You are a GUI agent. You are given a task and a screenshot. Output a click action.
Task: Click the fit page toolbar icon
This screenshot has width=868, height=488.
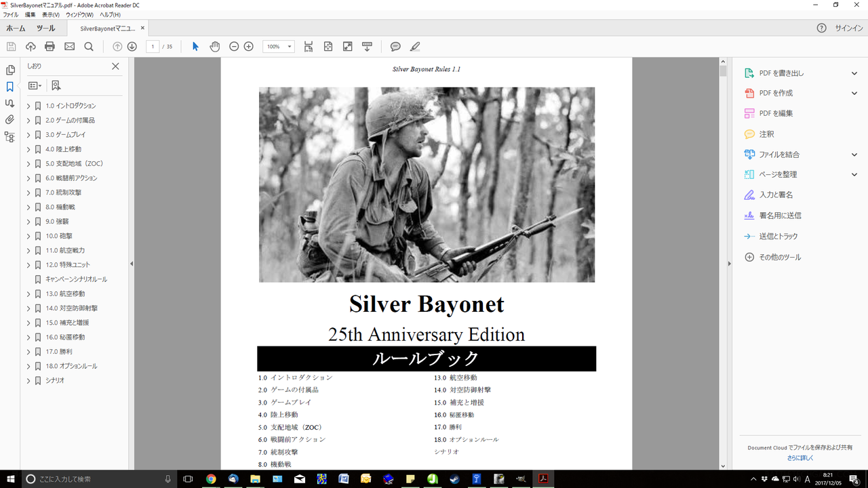[x=328, y=47]
